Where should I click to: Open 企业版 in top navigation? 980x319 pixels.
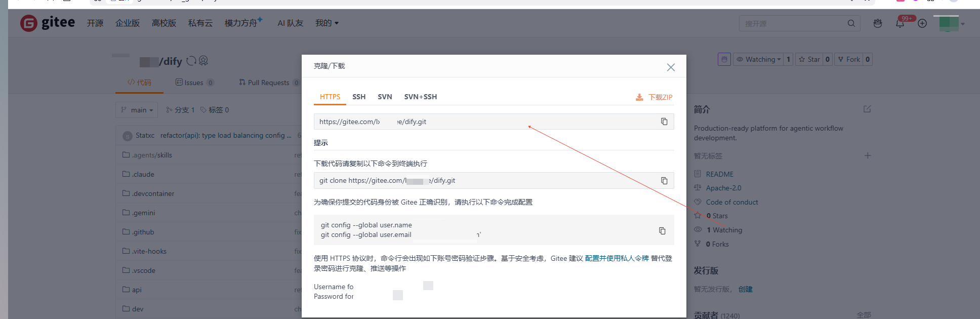tap(128, 23)
